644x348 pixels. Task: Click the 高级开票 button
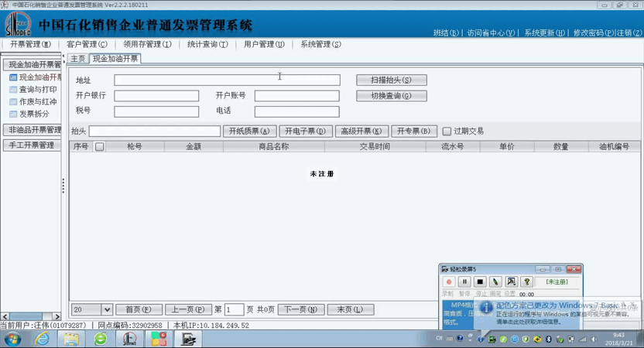(361, 131)
